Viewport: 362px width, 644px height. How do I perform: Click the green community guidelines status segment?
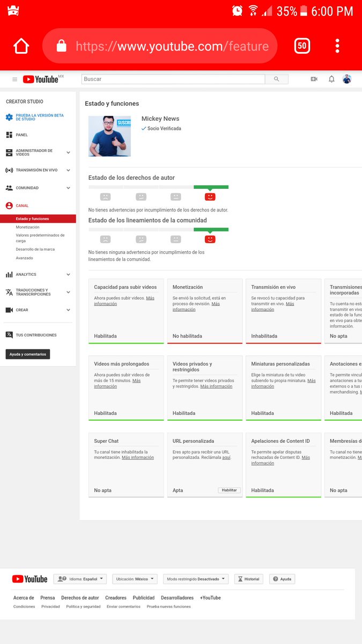tap(211, 230)
